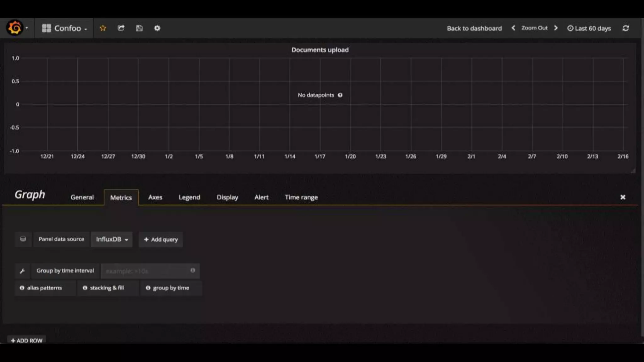
Task: Save dashboard with floppy disk icon
Action: [139, 28]
